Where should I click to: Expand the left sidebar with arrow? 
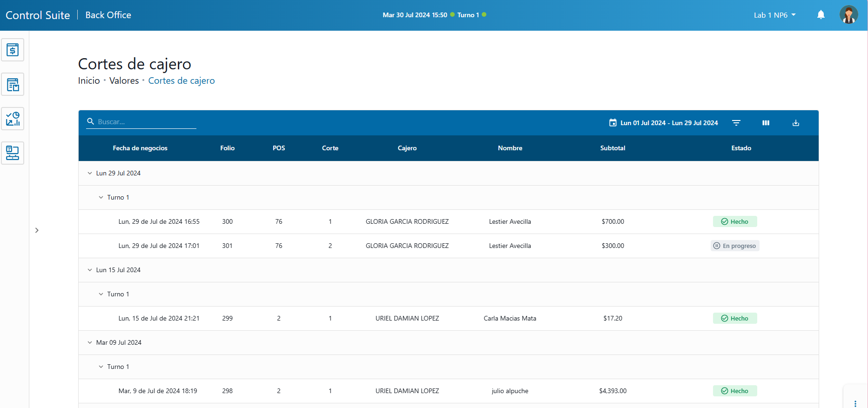tap(37, 230)
